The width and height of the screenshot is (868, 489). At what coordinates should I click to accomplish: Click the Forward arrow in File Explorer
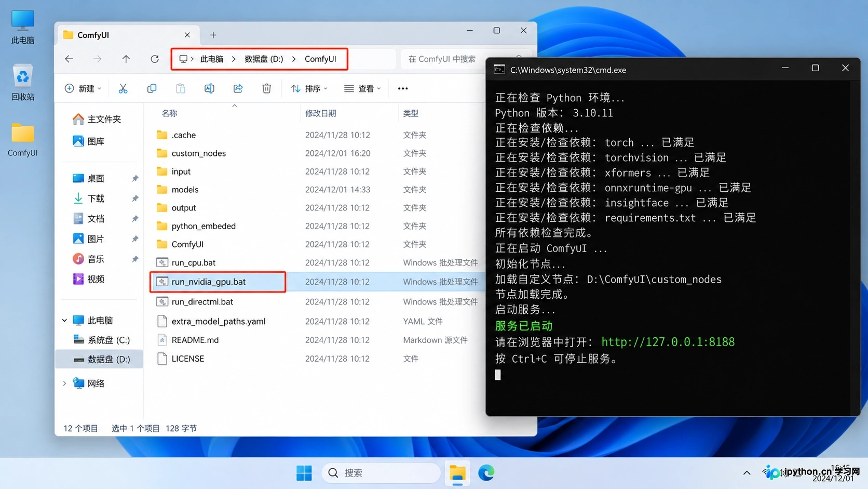click(97, 59)
